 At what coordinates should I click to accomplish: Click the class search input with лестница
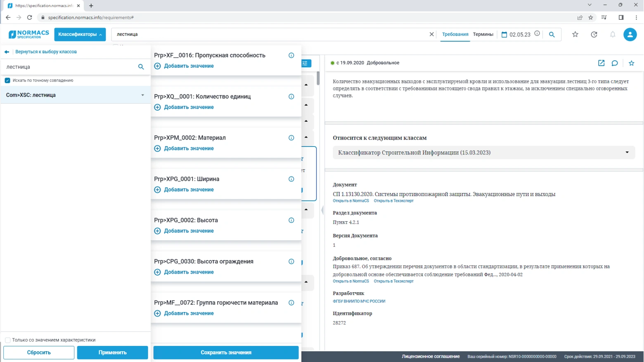coord(70,67)
